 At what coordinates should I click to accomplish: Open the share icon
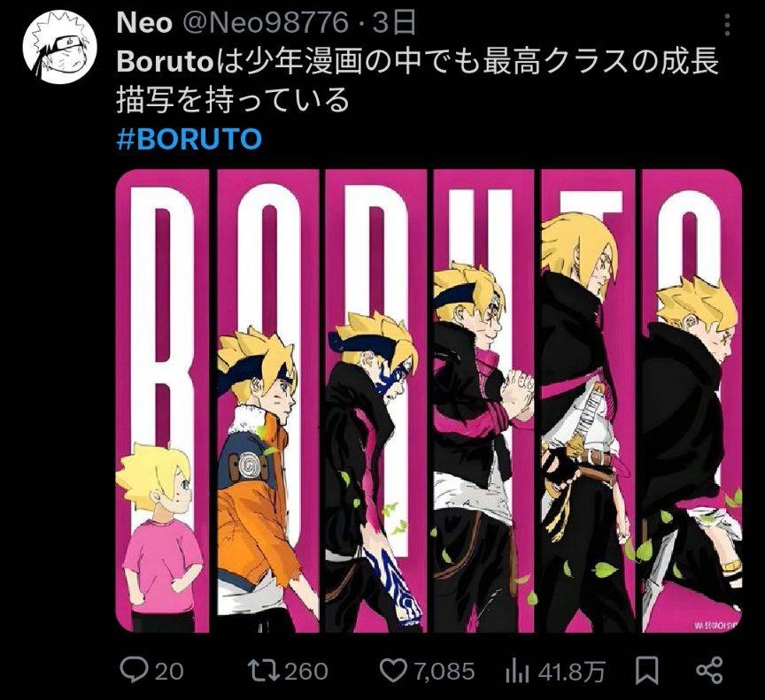tap(710, 671)
